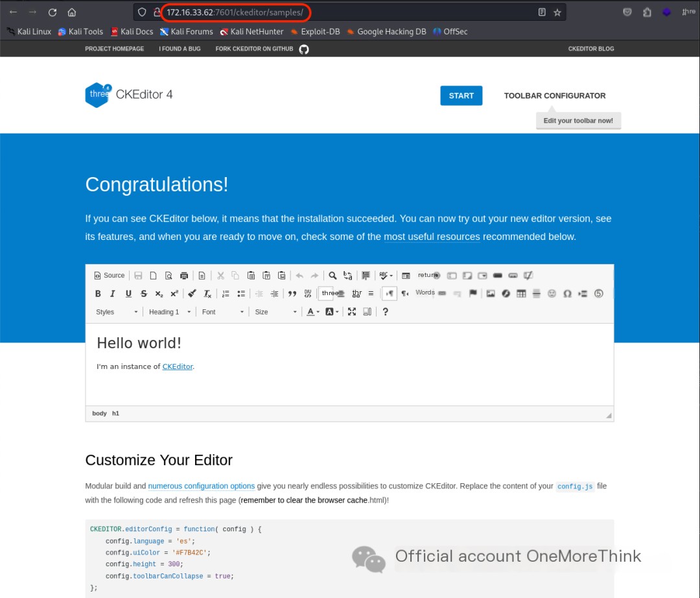Open the Find magnifier tool
700x598 pixels.
pyautogui.click(x=332, y=276)
